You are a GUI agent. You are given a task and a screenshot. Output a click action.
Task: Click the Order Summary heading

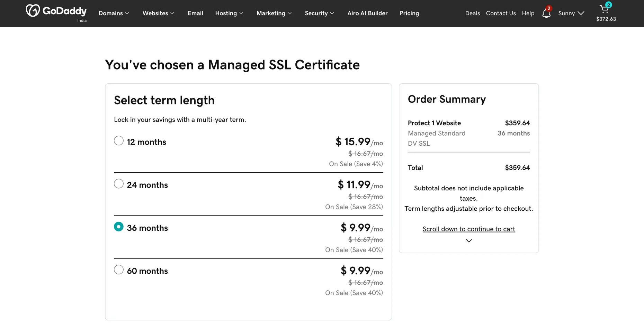(x=447, y=99)
